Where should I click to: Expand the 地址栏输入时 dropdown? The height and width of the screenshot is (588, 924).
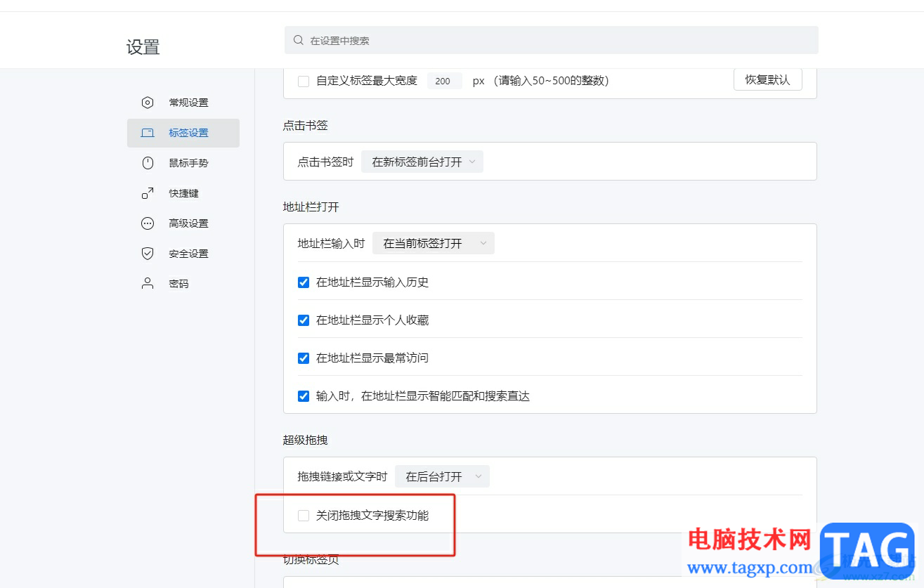[x=433, y=242]
